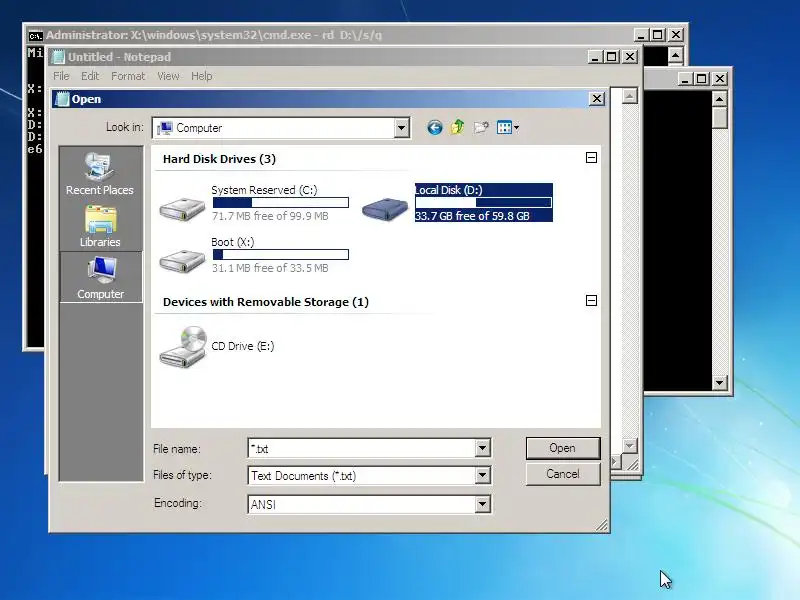Click Notepad vertical scrollbar down arrow
Screen dimensions: 800x600
tap(630, 445)
